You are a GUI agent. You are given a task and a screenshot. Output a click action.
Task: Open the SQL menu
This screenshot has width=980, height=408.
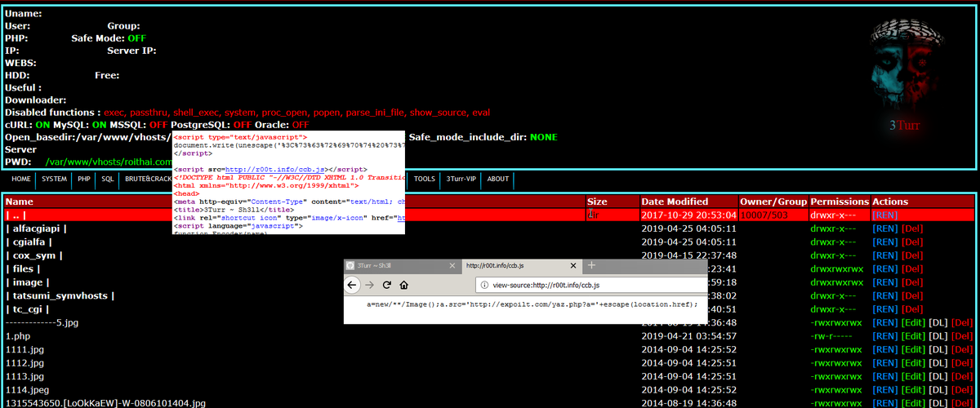tap(108, 179)
